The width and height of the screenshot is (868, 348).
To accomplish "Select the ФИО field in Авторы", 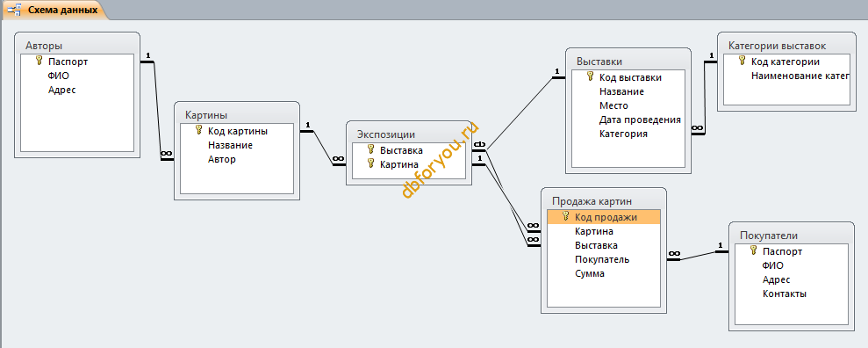I will click(77, 76).
